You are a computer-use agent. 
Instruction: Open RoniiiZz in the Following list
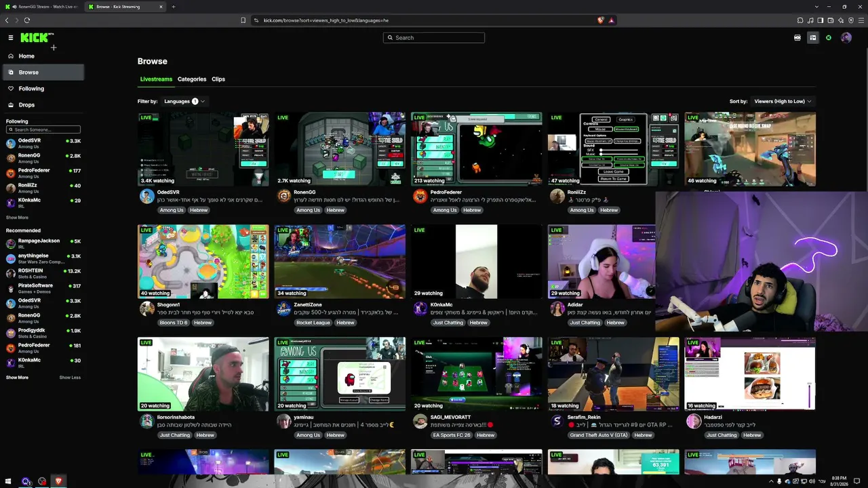pos(43,188)
